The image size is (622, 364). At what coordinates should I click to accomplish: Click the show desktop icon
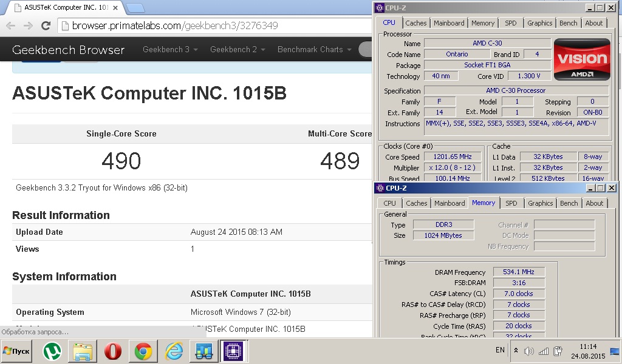(x=615, y=351)
